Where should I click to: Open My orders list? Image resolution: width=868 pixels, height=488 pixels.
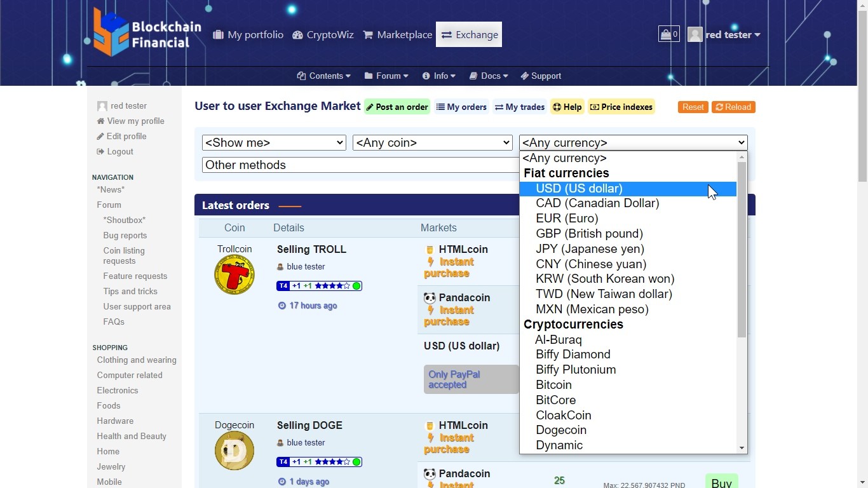461,107
